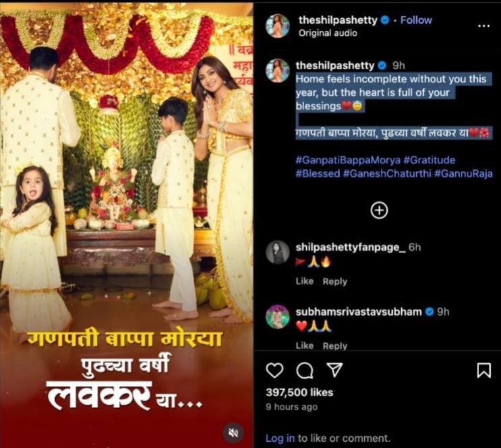Reply to shilpashettyfanpage_ comment
The image size is (501, 448).
coord(335,282)
